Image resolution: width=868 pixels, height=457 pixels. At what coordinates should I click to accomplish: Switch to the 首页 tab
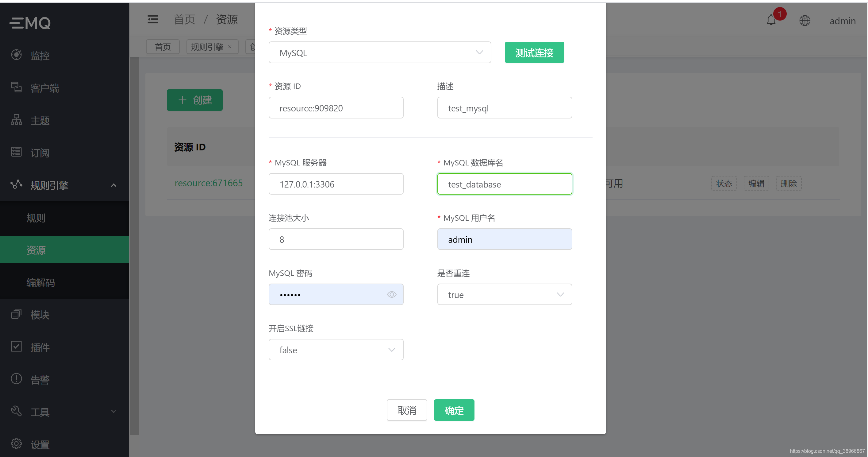(x=163, y=47)
